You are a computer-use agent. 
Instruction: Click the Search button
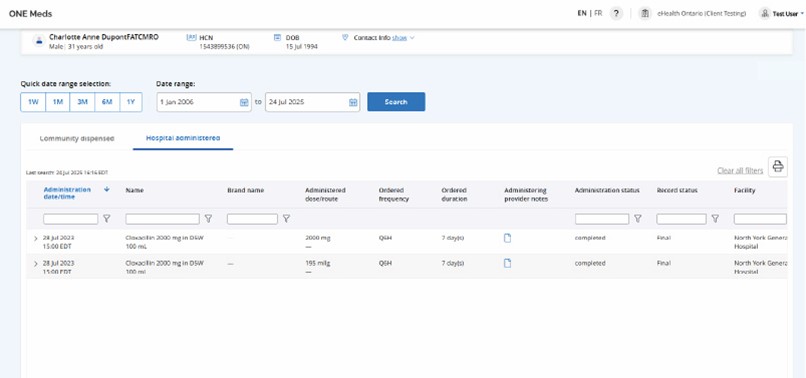396,102
